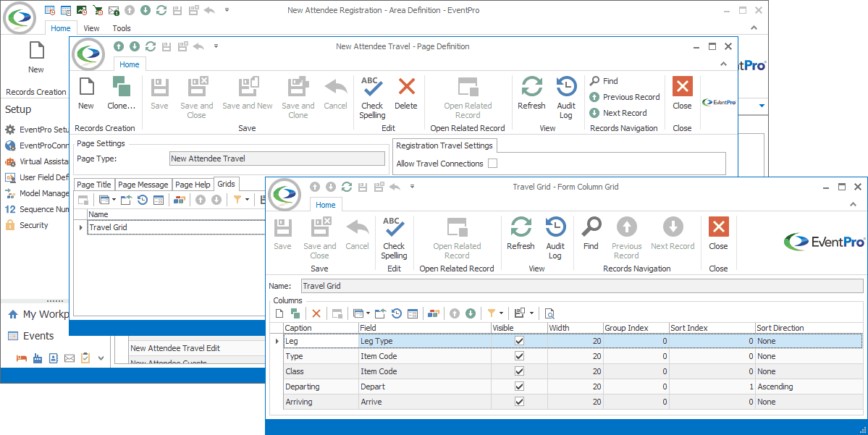Click chart clock icon in main quick toolbar

pyautogui.click(x=82, y=10)
